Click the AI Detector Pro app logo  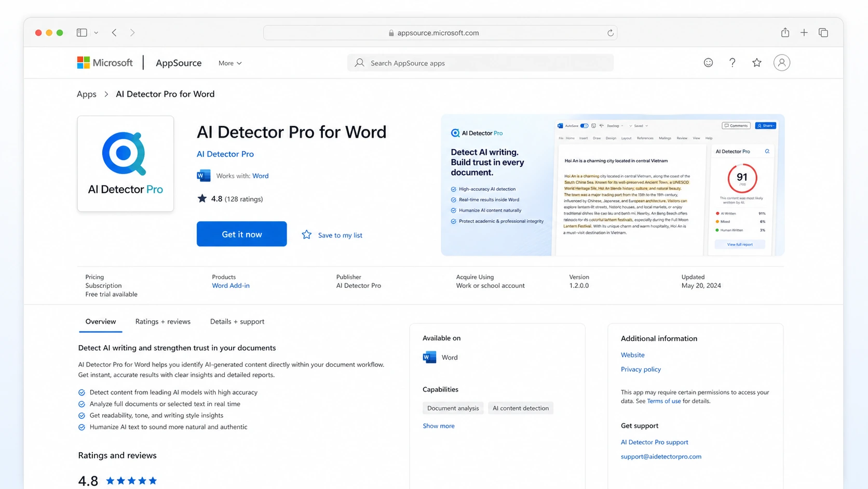point(126,163)
